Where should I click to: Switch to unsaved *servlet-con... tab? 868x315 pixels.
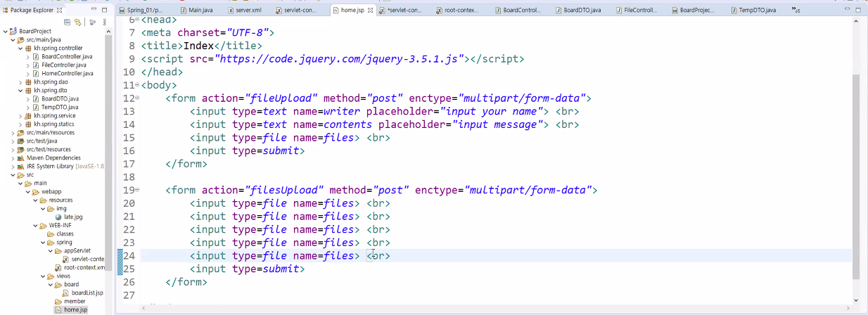(x=402, y=11)
